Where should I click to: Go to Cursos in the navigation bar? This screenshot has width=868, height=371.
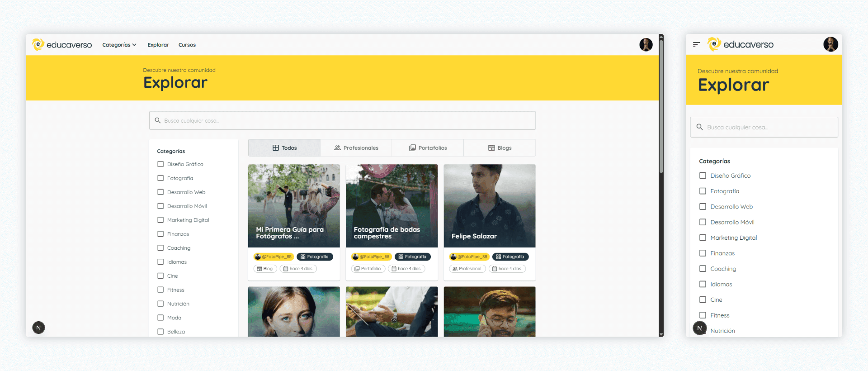[x=187, y=45]
